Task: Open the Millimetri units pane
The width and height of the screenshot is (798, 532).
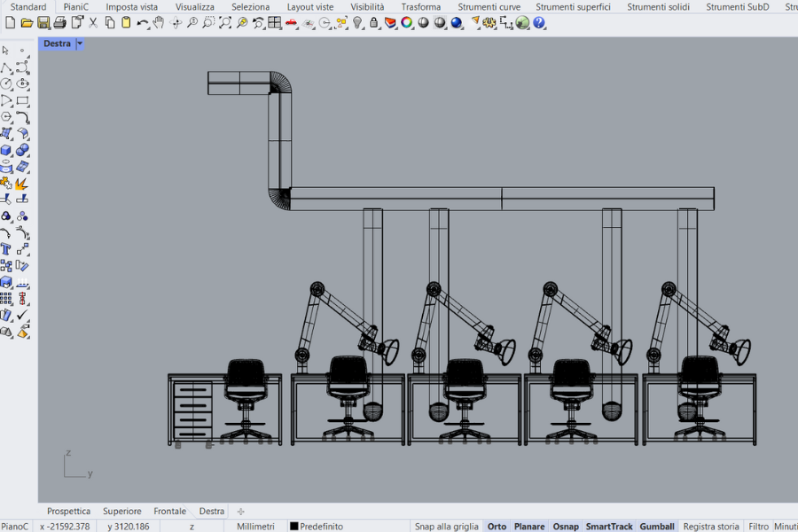Action: (x=255, y=526)
